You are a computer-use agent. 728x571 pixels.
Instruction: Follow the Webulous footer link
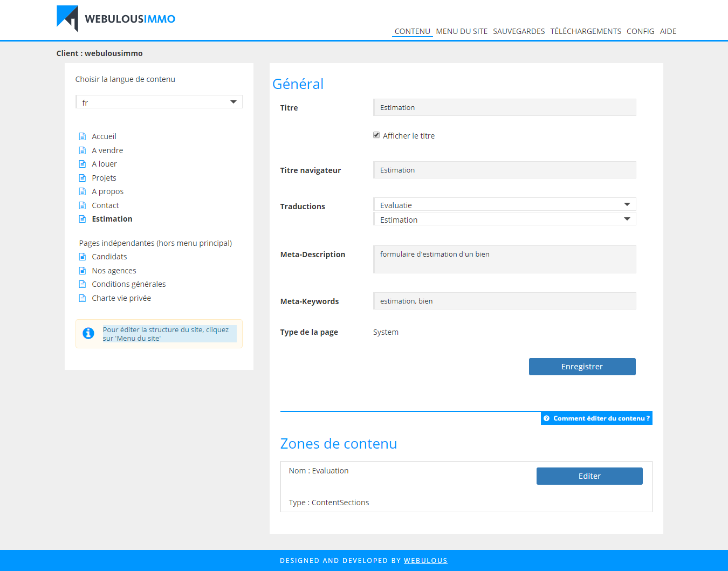tap(425, 561)
